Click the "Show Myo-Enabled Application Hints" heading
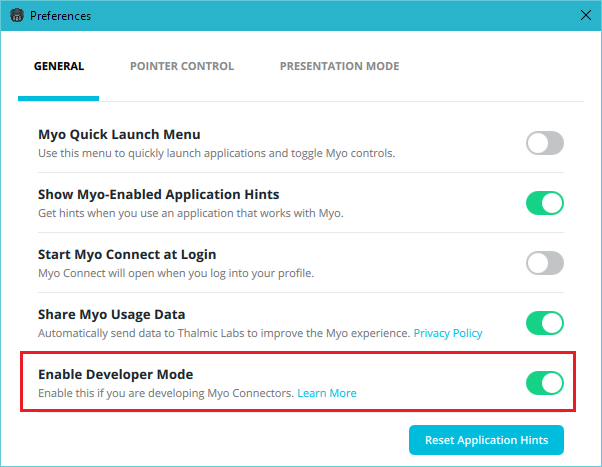 coord(159,194)
